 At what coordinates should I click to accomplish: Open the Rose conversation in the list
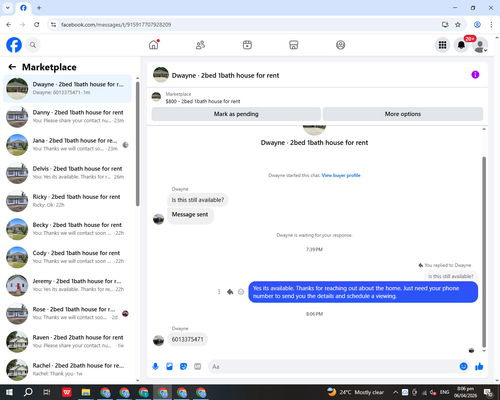(x=67, y=313)
